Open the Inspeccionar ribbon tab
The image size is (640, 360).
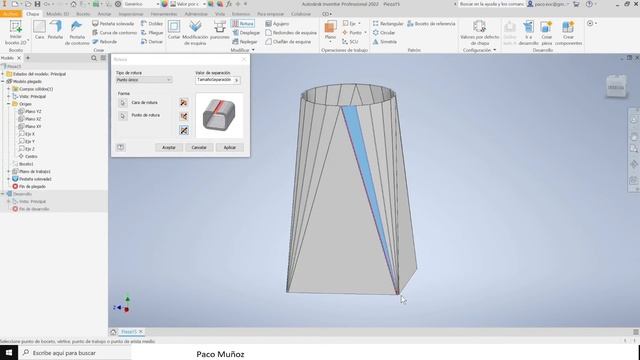(x=131, y=14)
